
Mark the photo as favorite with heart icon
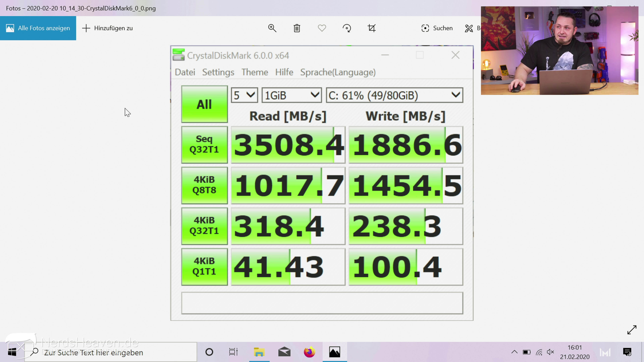point(322,28)
